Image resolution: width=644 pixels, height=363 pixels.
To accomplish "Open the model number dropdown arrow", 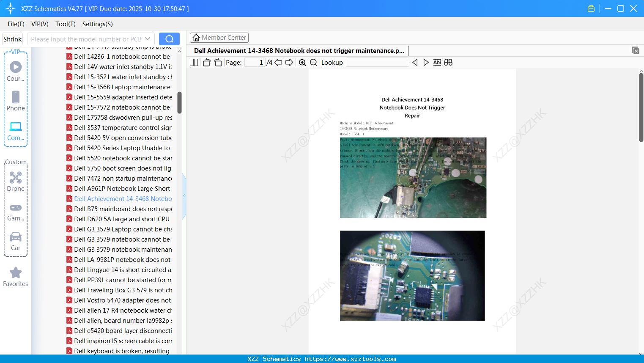I will click(x=148, y=39).
